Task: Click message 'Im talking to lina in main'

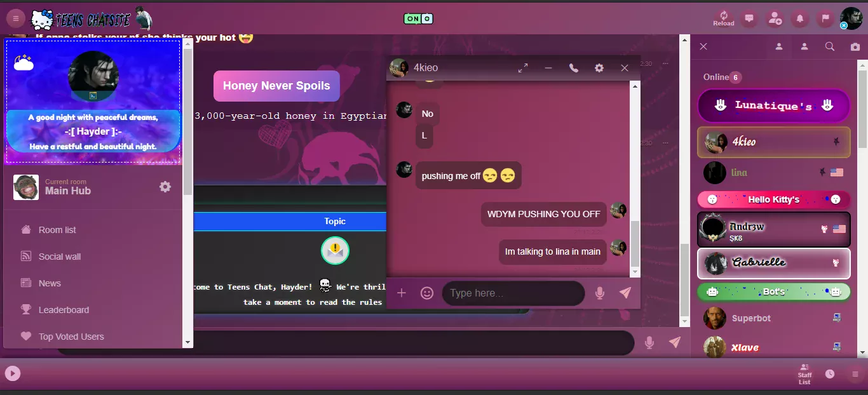Action: (553, 251)
